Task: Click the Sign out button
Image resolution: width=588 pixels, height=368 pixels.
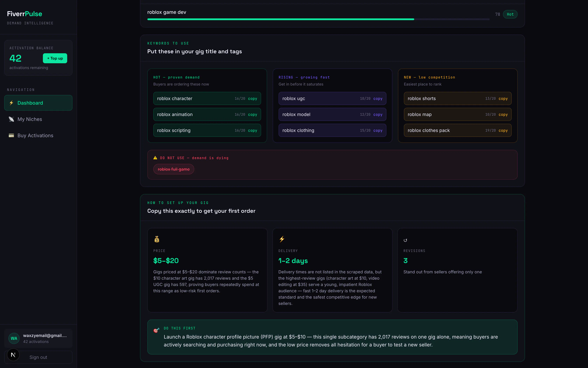Action: 38,357
